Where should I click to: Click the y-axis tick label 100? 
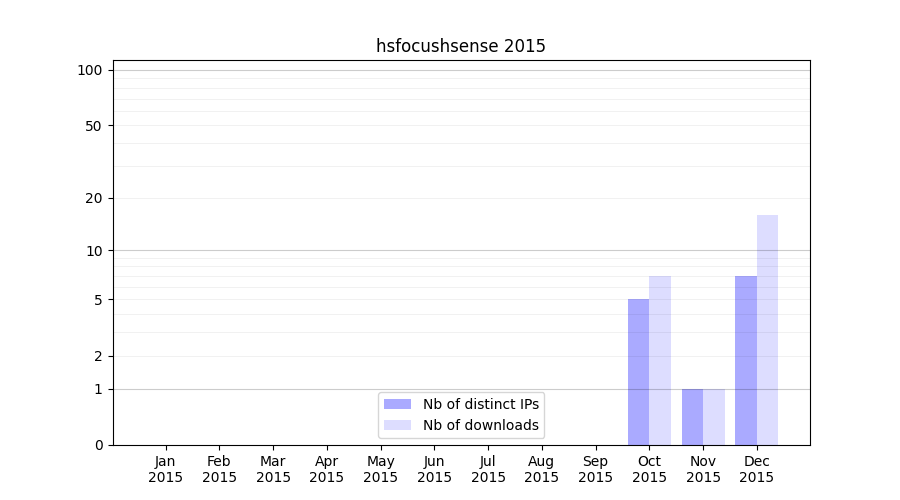pos(90,70)
